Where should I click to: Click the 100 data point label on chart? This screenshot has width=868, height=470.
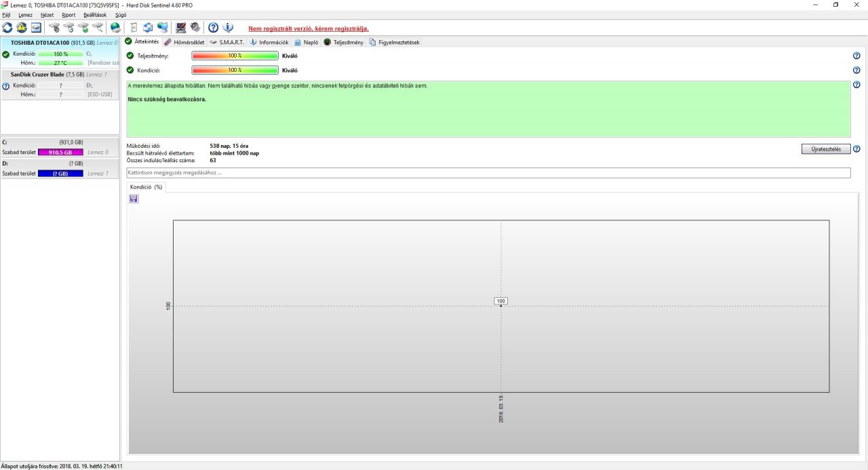tap(501, 300)
